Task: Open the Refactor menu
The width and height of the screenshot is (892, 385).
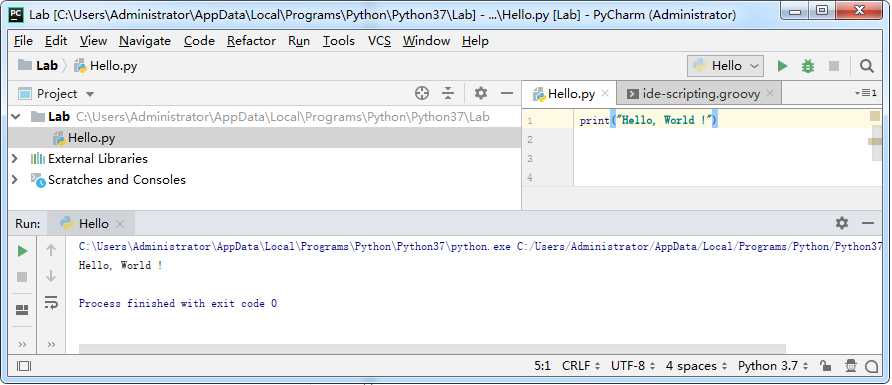Action: (x=251, y=41)
